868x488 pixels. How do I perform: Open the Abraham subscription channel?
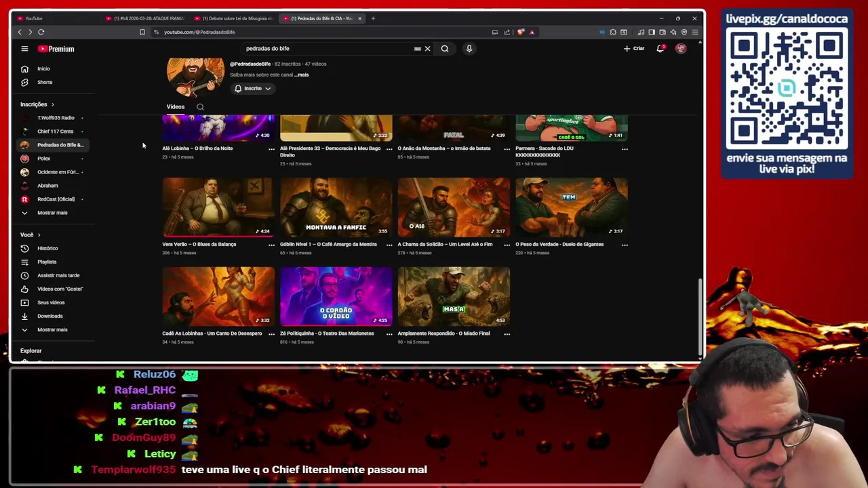[53, 186]
